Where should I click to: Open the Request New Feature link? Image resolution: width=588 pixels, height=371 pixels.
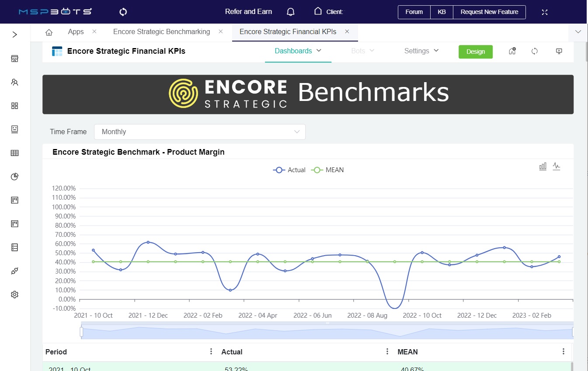click(489, 12)
